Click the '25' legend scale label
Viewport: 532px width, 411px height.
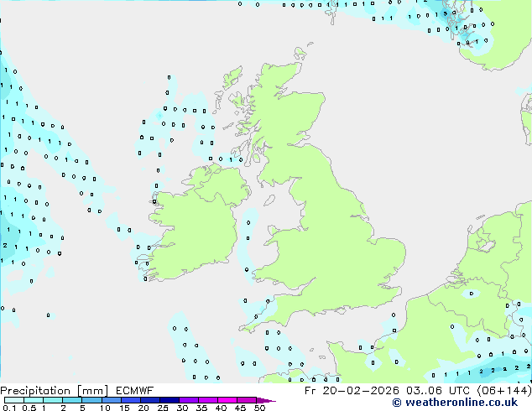click(x=163, y=408)
